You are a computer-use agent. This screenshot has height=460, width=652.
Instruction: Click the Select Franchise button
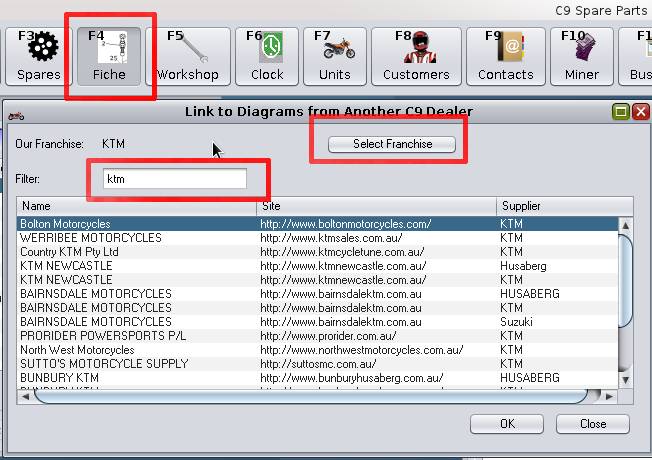[392, 144]
